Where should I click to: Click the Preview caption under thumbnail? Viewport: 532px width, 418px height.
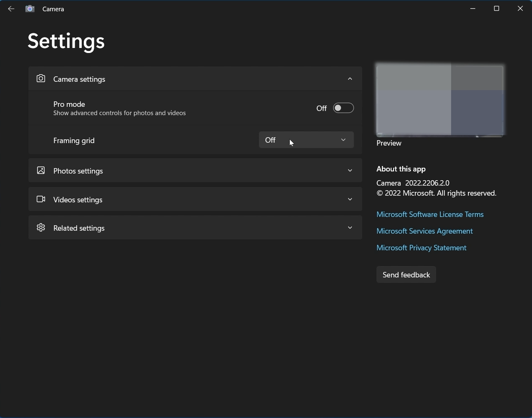click(389, 143)
